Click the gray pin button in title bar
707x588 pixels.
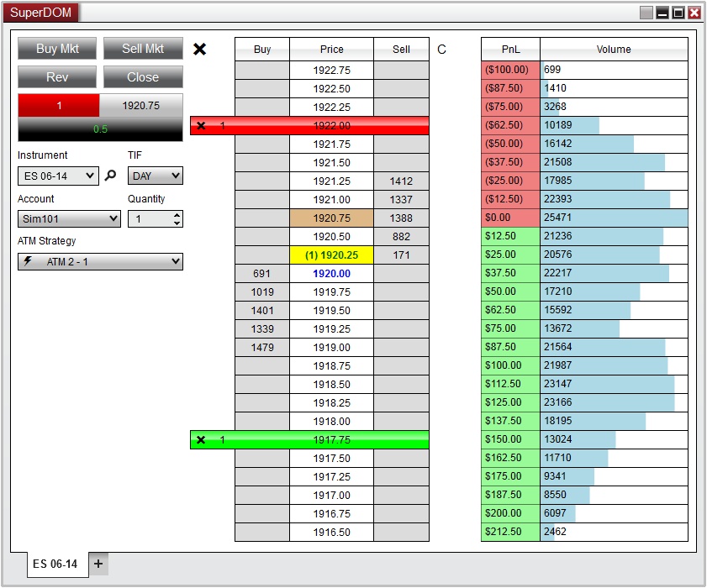pyautogui.click(x=646, y=13)
